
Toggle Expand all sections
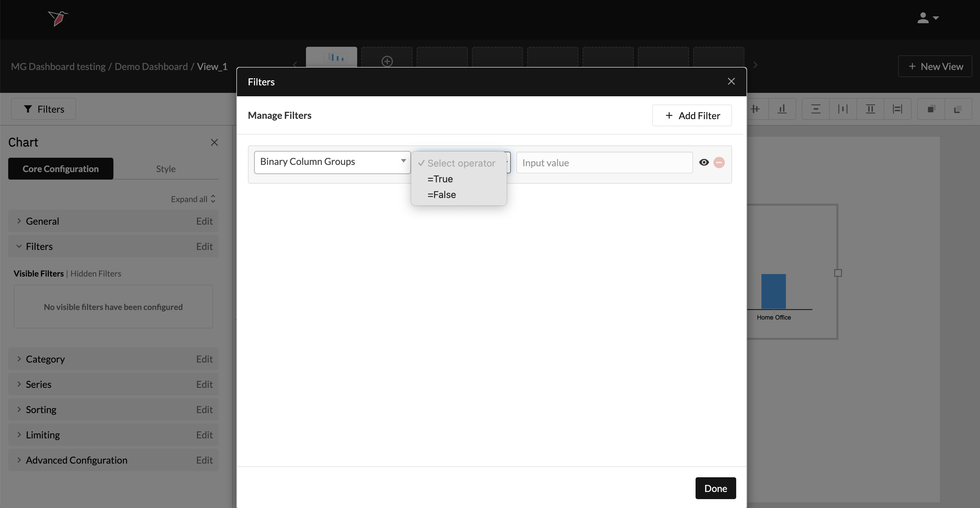(193, 199)
